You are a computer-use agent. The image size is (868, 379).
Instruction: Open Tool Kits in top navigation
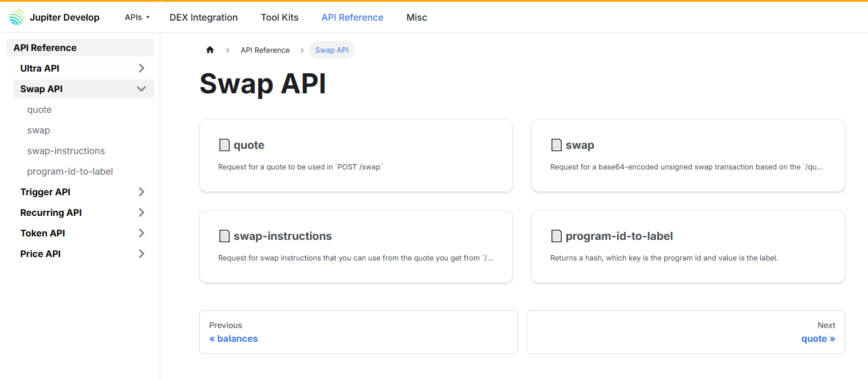click(279, 17)
